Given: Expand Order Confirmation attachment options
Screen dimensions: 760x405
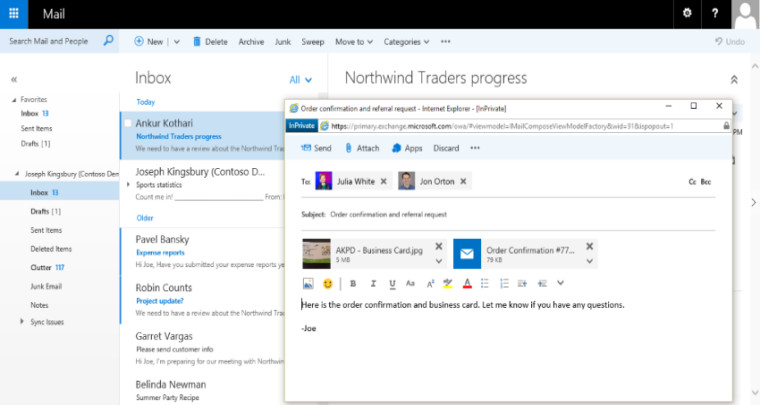Looking at the screenshot, I should tap(589, 261).
